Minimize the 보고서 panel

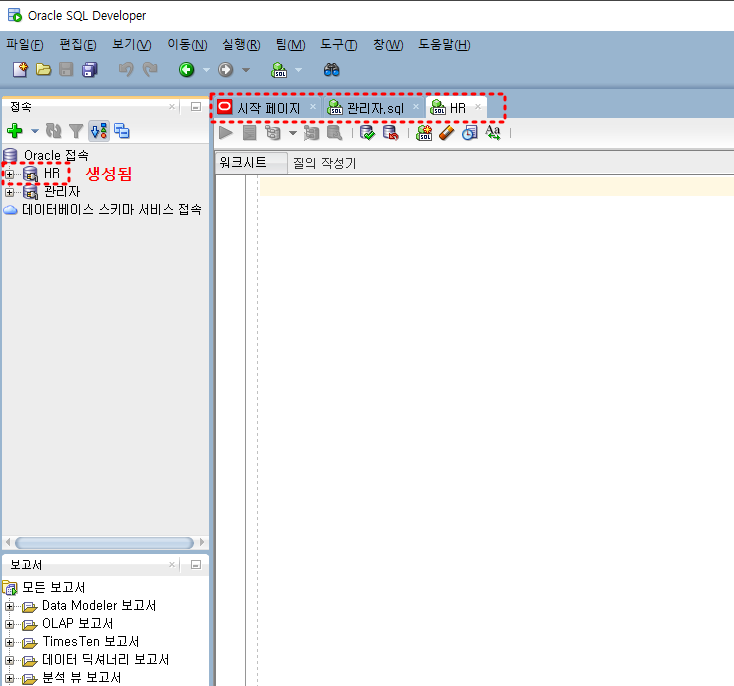196,565
